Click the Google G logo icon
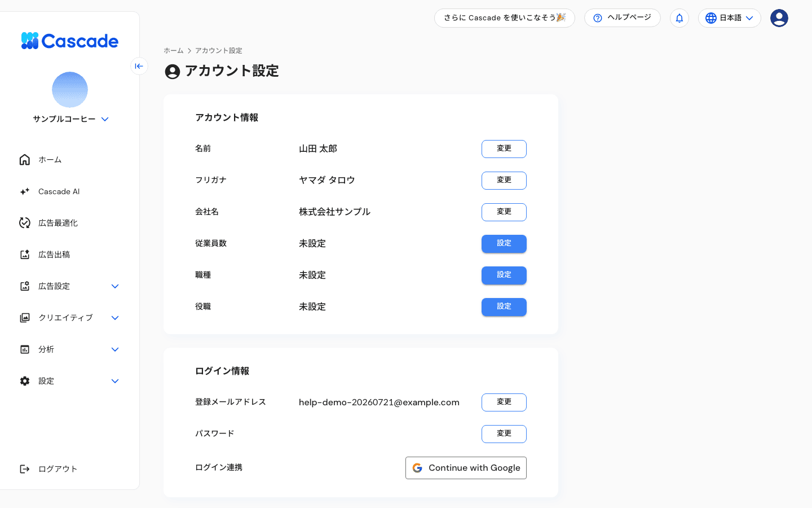The width and height of the screenshot is (812, 508). [417, 468]
